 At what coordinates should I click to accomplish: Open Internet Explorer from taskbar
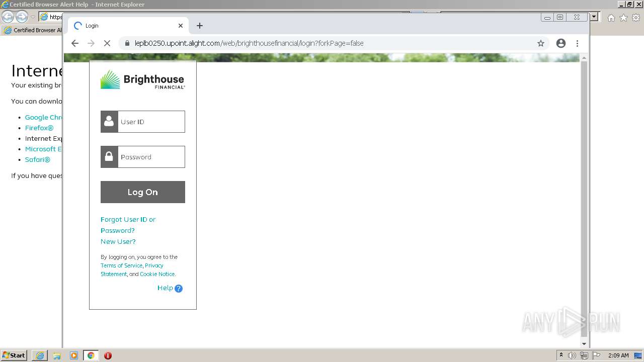pyautogui.click(x=40, y=355)
